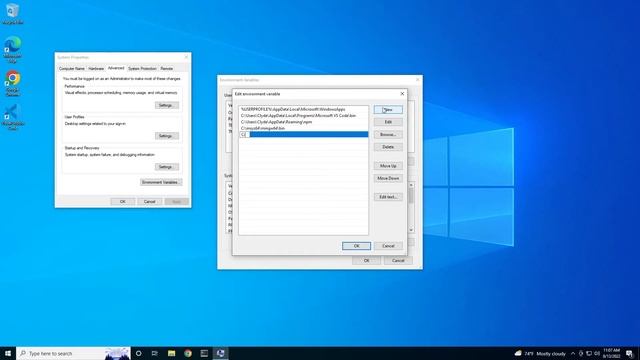Screen dimensions: 640x360
Task: Select the mingw64 bin path entry
Action: click(303, 128)
